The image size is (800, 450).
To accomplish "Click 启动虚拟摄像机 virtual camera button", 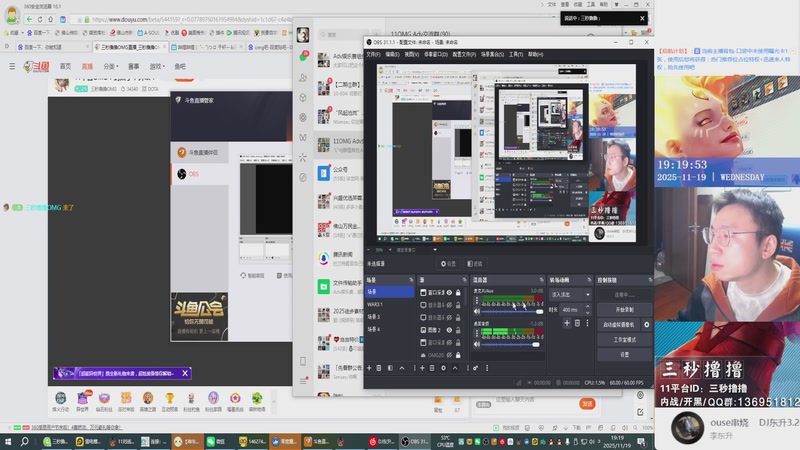I will pyautogui.click(x=619, y=324).
